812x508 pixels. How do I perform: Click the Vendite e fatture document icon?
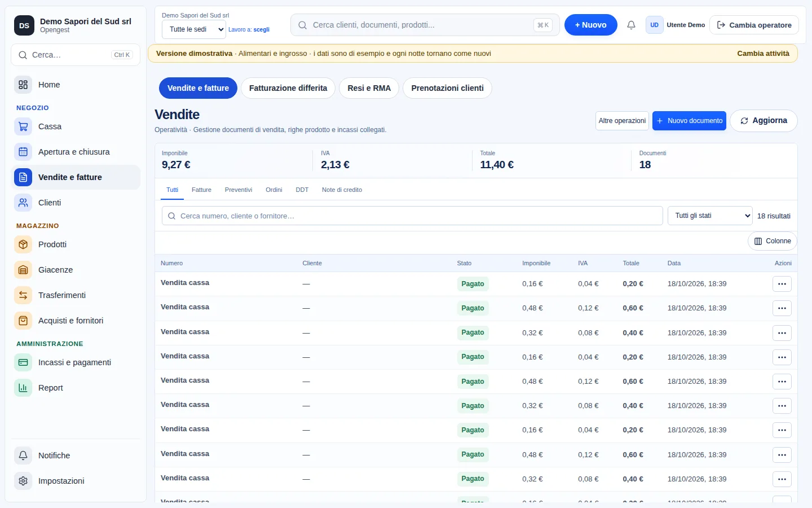[x=23, y=177]
